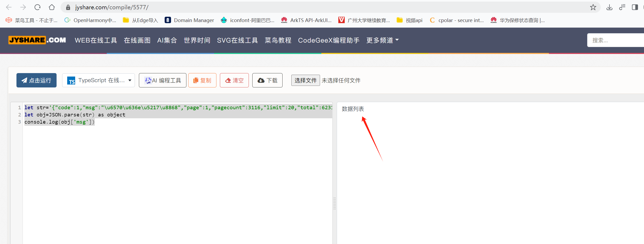Click code line 2 with JSON.parse
Viewport: 644px width, 244px height.
point(75,115)
